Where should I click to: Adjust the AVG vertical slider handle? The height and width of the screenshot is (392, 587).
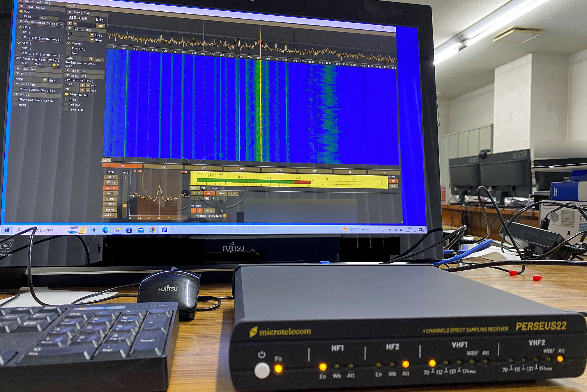(124, 205)
